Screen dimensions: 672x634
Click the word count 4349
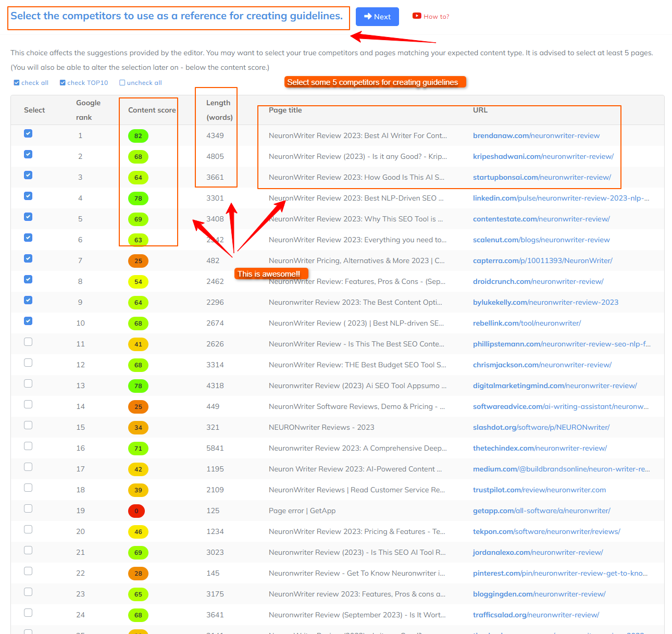[215, 135]
